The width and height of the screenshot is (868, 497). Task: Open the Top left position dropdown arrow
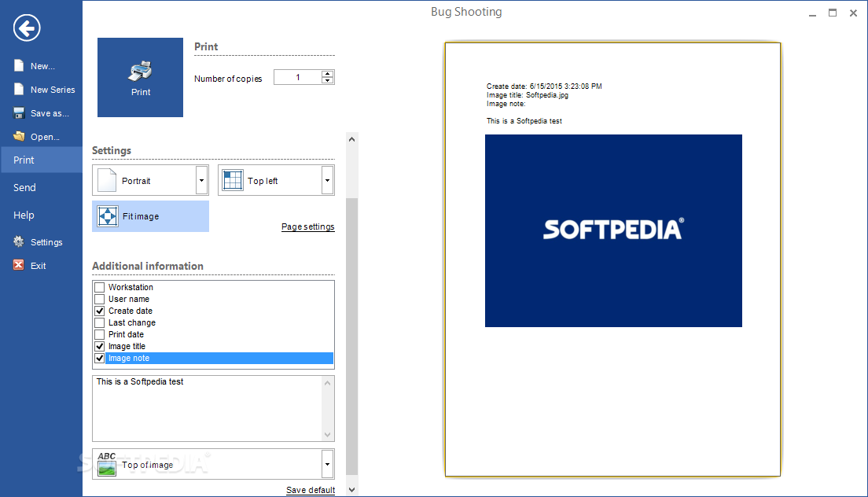327,180
